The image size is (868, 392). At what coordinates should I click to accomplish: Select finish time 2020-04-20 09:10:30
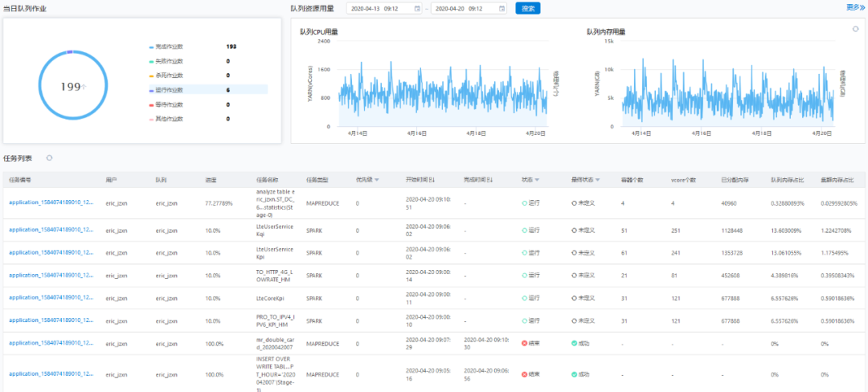pyautogui.click(x=486, y=343)
